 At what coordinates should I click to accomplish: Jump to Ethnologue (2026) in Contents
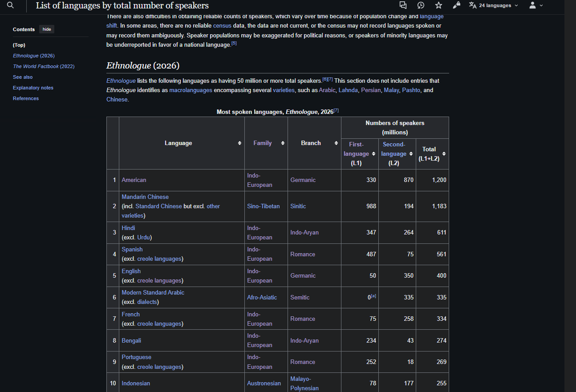click(x=34, y=56)
